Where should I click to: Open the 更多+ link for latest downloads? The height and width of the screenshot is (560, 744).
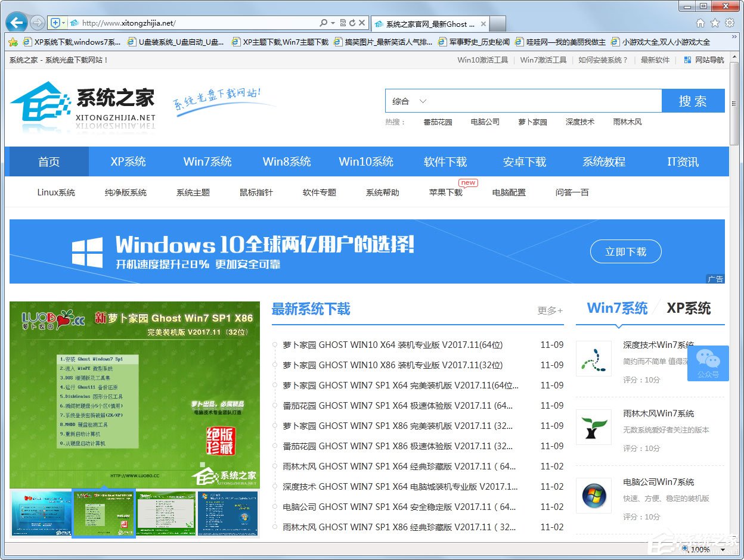point(549,310)
